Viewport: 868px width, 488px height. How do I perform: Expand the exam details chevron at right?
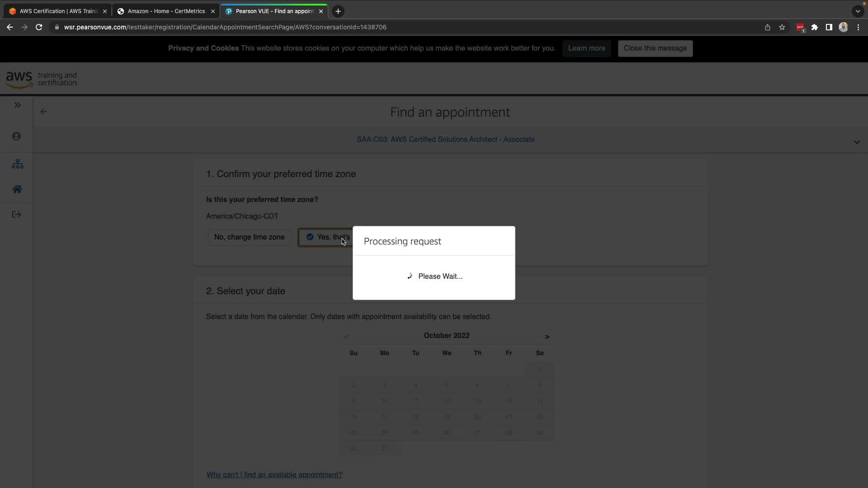[x=857, y=142]
